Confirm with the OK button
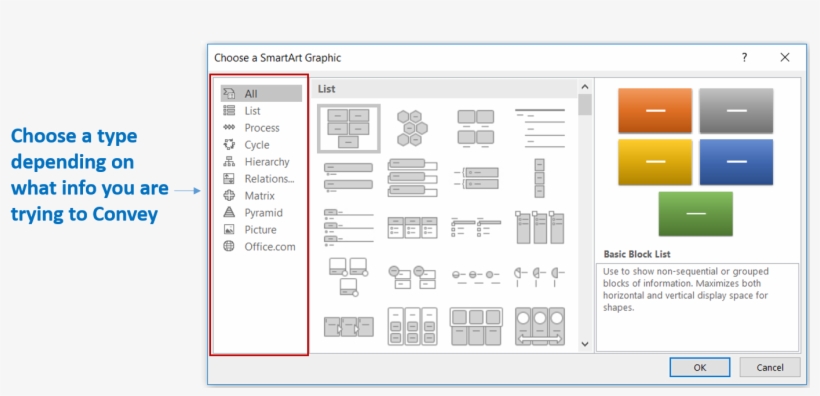Viewport: 820px width, 396px height. pos(700,367)
